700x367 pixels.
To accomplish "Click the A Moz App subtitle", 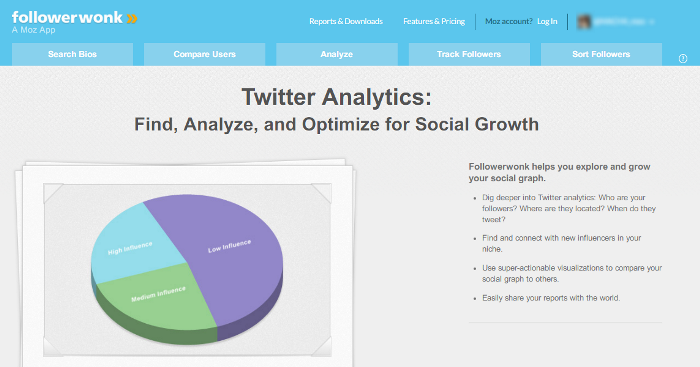I will (33, 30).
